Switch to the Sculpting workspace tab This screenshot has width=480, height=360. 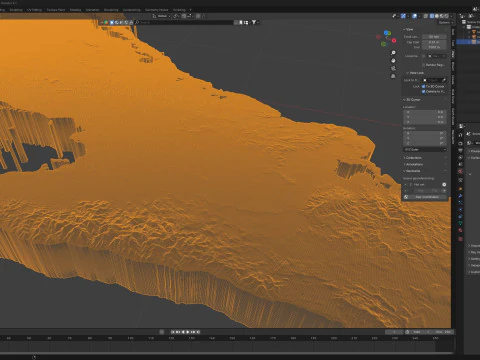(16, 10)
